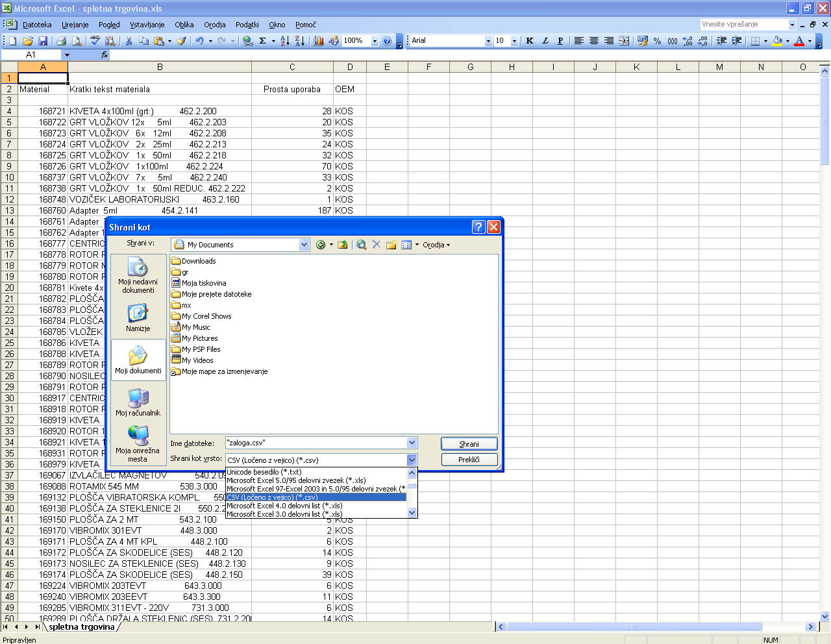The image size is (831, 644).
Task: Click the Increase Decimal icon
Action: click(x=688, y=41)
